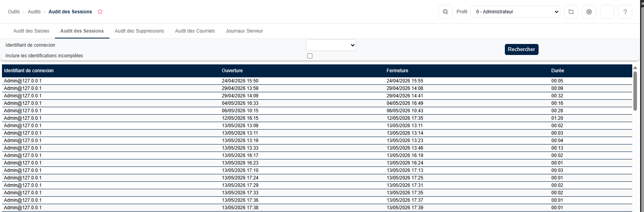The height and width of the screenshot is (212, 644).
Task: Click the circled plus icon
Action: click(x=589, y=12)
